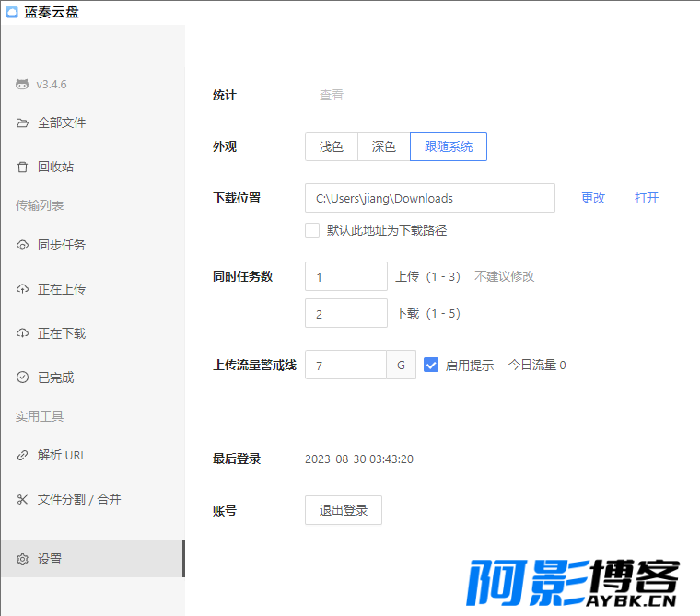Click the 回收站 trash icon
This screenshot has height=616, width=700.
[22, 167]
